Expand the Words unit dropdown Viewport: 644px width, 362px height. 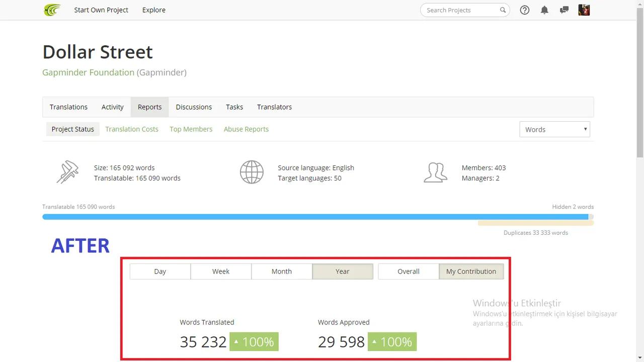click(x=554, y=129)
